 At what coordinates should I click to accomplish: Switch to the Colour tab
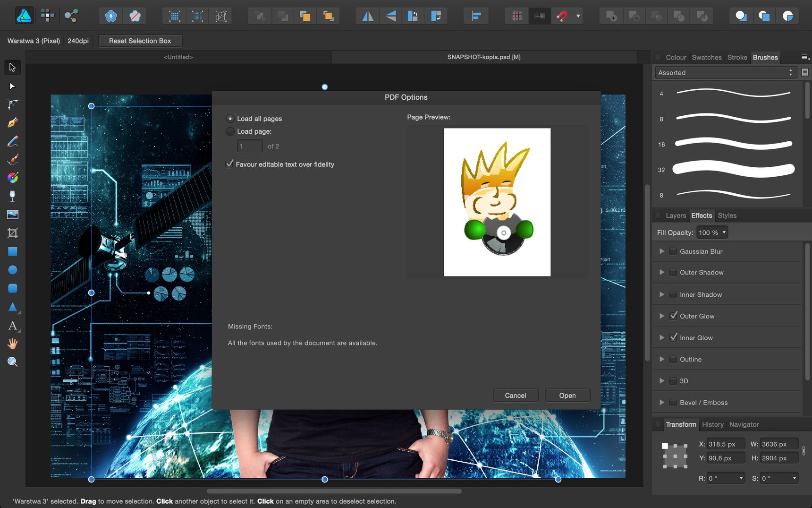676,57
